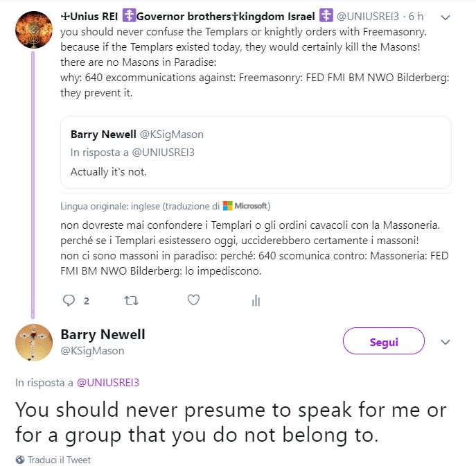Click the globe icon beside Traduci il Tweet

tap(20, 460)
